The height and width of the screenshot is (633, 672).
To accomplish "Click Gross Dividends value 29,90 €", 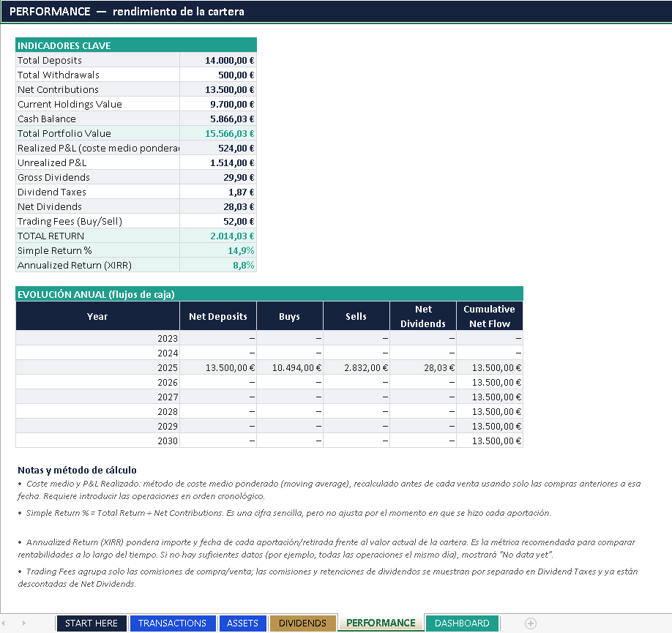I will click(218, 177).
